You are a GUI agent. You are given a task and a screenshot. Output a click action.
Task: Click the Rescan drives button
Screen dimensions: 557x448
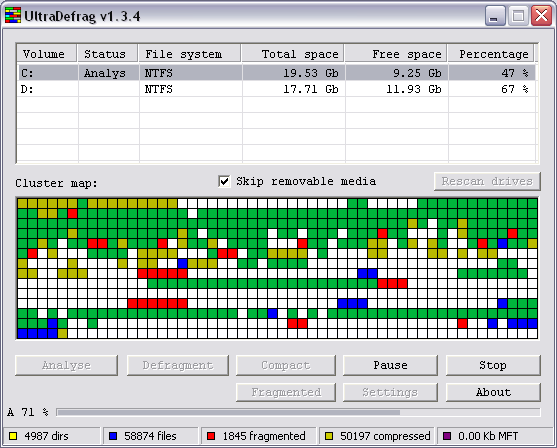click(x=487, y=181)
